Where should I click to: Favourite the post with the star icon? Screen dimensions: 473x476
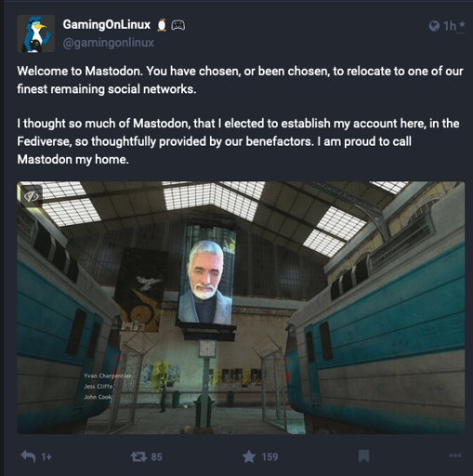249,456
